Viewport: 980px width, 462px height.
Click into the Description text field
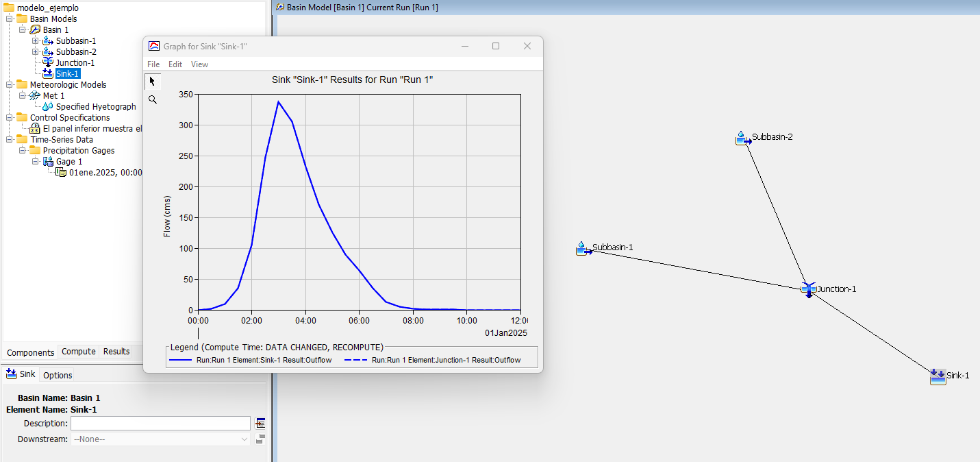click(160, 424)
